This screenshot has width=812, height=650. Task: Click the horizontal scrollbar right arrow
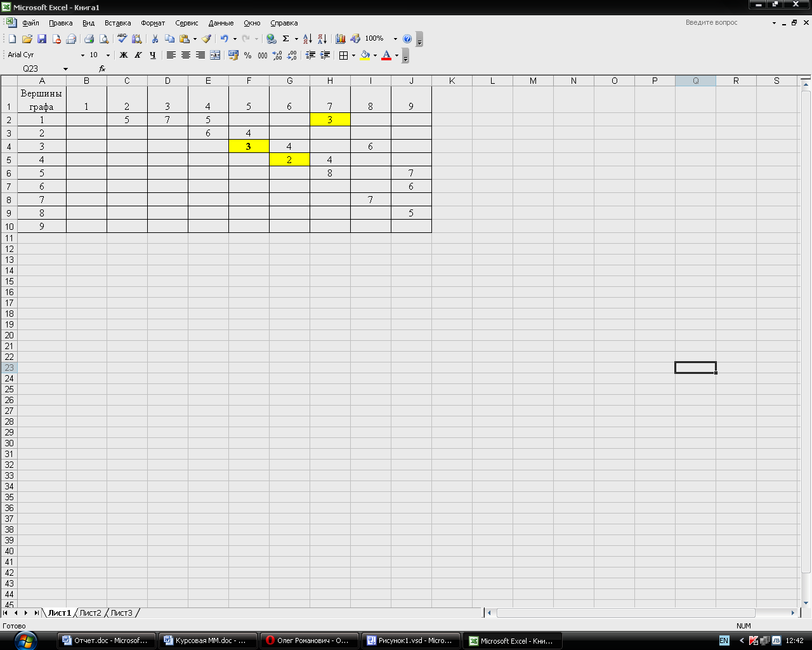tap(793, 613)
